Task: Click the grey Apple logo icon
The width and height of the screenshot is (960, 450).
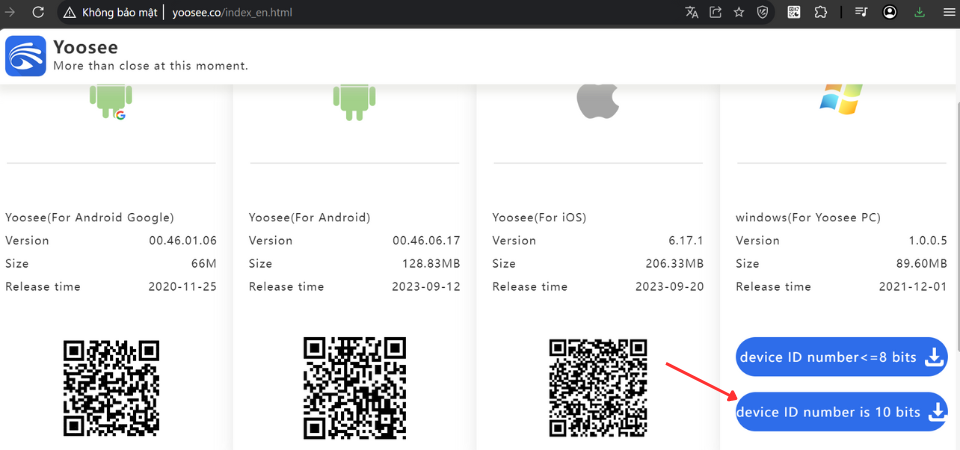Action: pos(598,101)
